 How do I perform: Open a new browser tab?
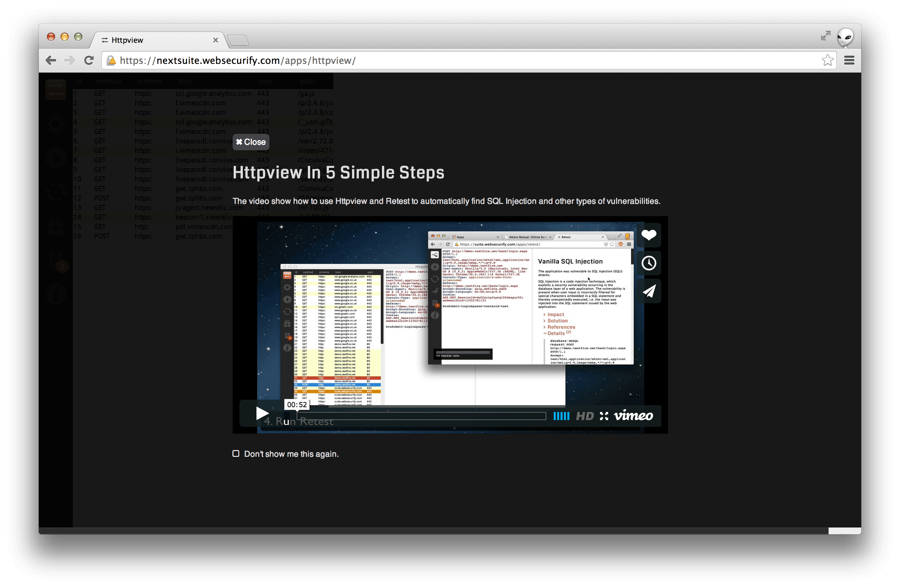coord(238,40)
